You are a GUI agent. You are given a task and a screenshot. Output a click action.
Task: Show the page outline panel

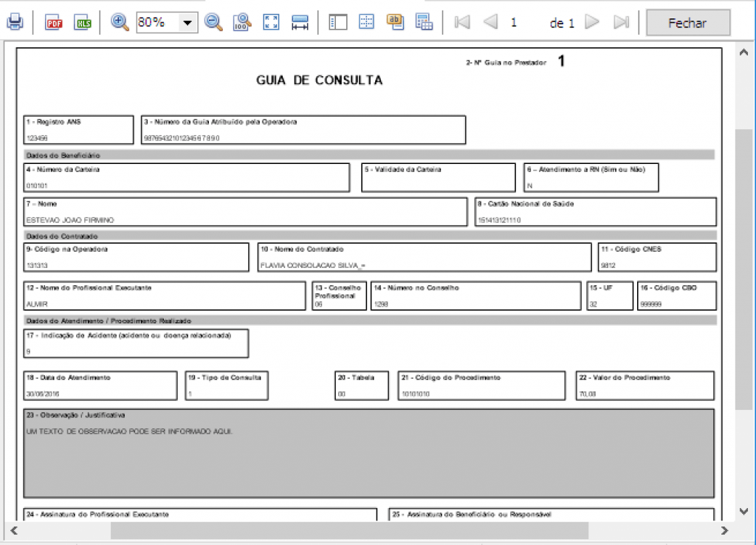pyautogui.click(x=338, y=22)
